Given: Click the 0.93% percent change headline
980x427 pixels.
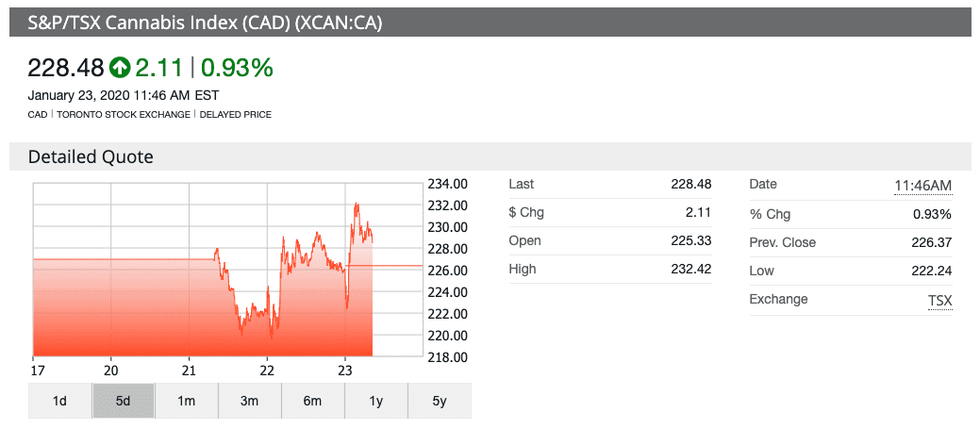Looking at the screenshot, I should 237,68.
